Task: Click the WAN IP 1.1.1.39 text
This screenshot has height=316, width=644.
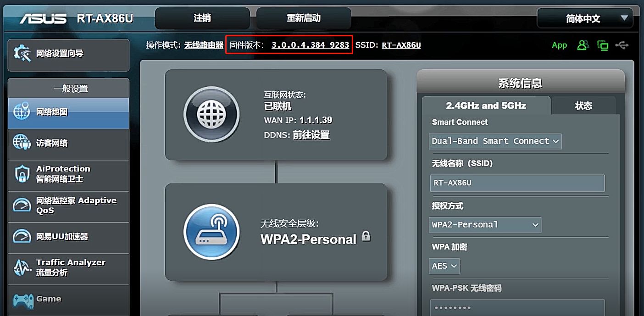Action: coord(316,120)
